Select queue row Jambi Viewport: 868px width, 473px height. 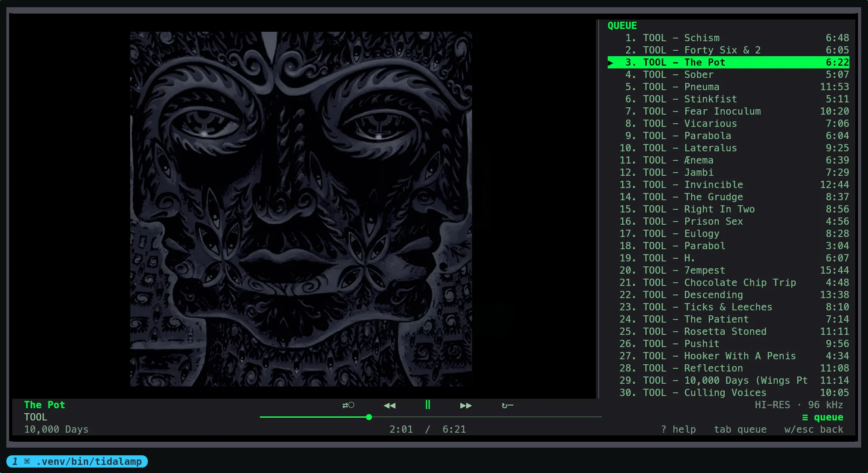(728, 173)
